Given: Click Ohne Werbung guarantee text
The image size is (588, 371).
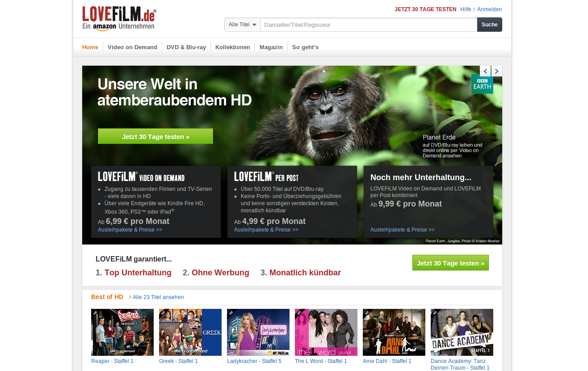Looking at the screenshot, I should click(220, 273).
